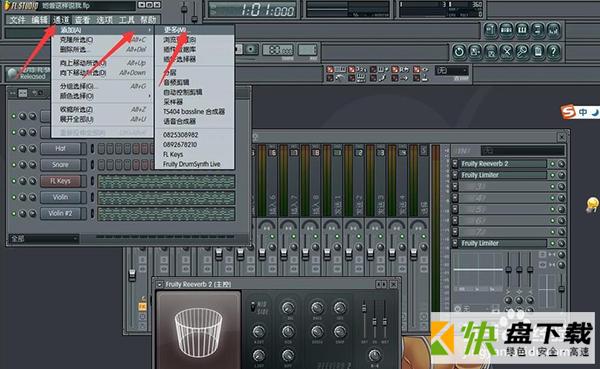Click the undo history round icon
This screenshot has height=369, width=600.
click(x=459, y=51)
